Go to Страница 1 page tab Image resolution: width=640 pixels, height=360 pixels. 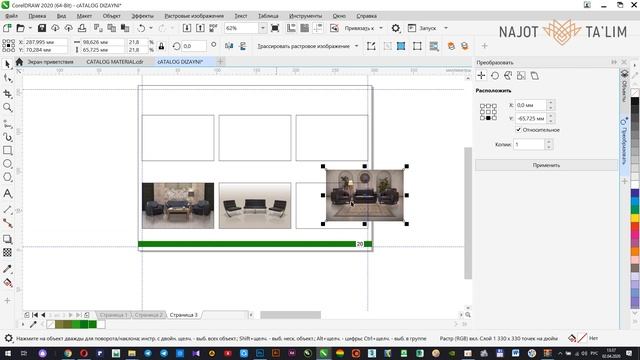point(113,315)
